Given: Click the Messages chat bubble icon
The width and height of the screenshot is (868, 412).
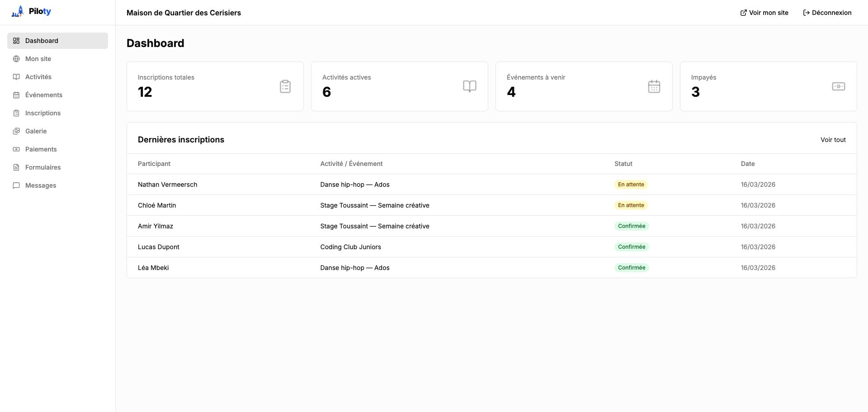Looking at the screenshot, I should (16, 185).
